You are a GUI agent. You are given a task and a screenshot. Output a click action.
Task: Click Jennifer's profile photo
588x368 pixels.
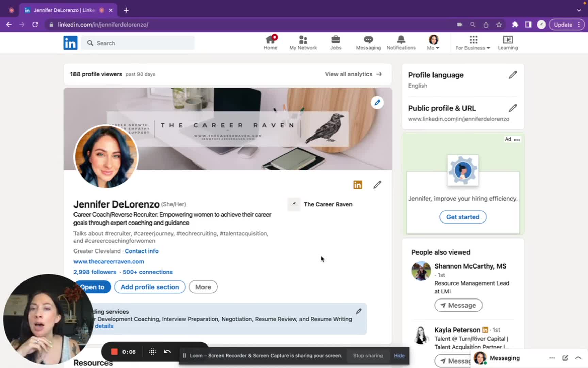[106, 156]
